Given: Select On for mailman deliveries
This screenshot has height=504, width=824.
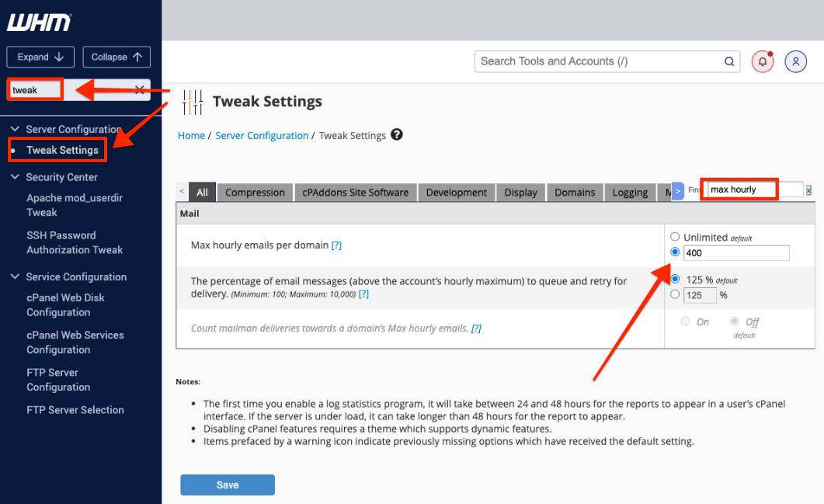Looking at the screenshot, I should click(x=685, y=321).
